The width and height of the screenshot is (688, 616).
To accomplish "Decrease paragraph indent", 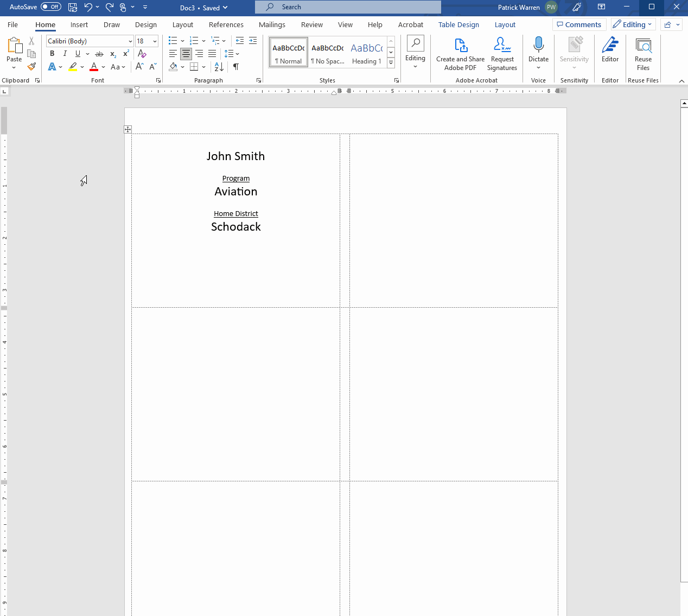I will tap(240, 41).
